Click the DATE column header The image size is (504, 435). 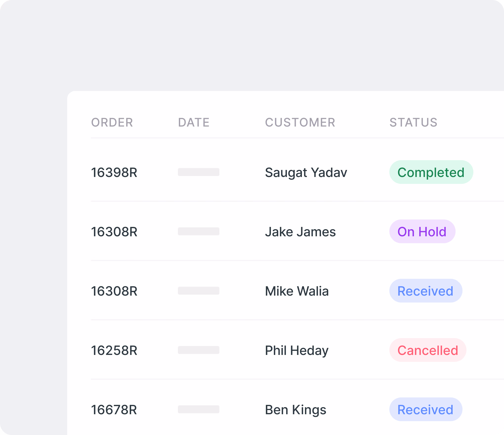coord(194,123)
